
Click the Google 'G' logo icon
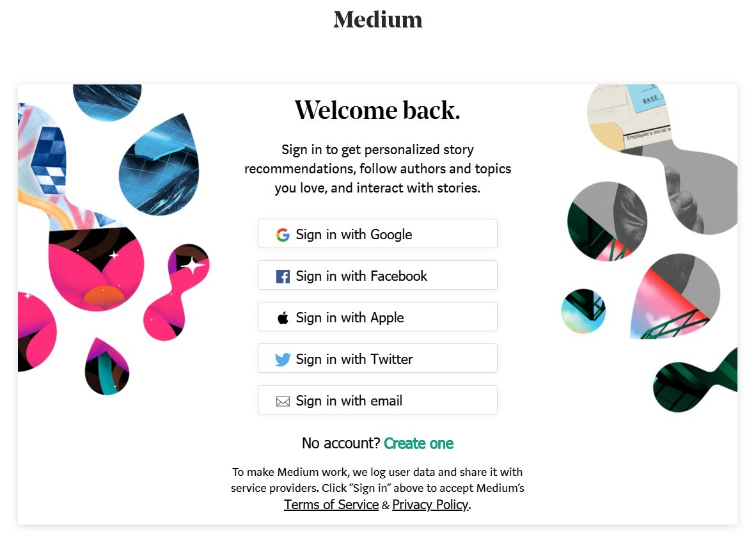(x=283, y=235)
